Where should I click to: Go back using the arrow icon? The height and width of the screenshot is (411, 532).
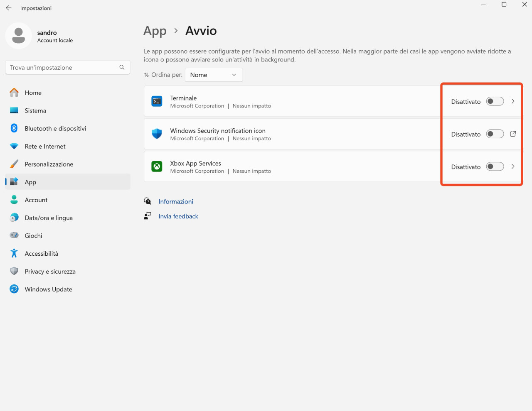click(9, 8)
